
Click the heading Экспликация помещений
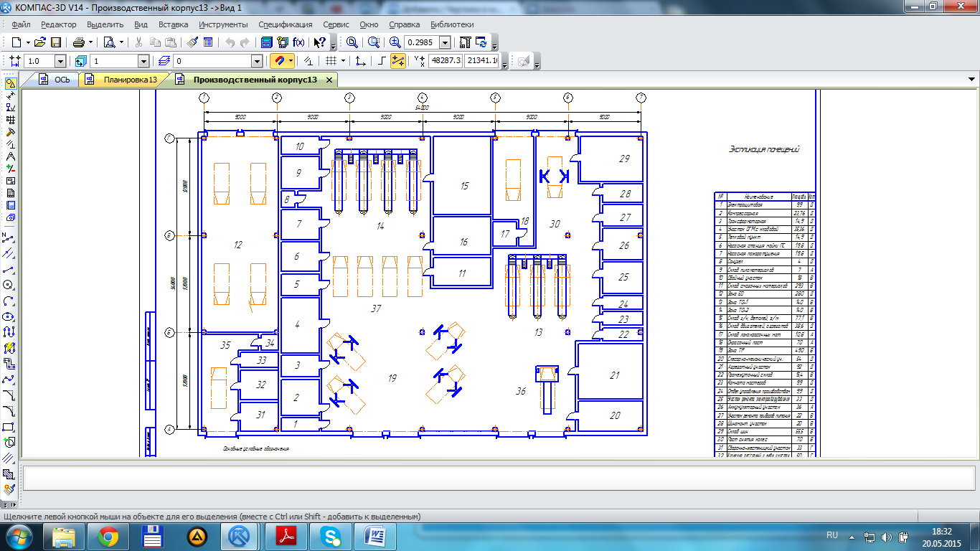764,149
